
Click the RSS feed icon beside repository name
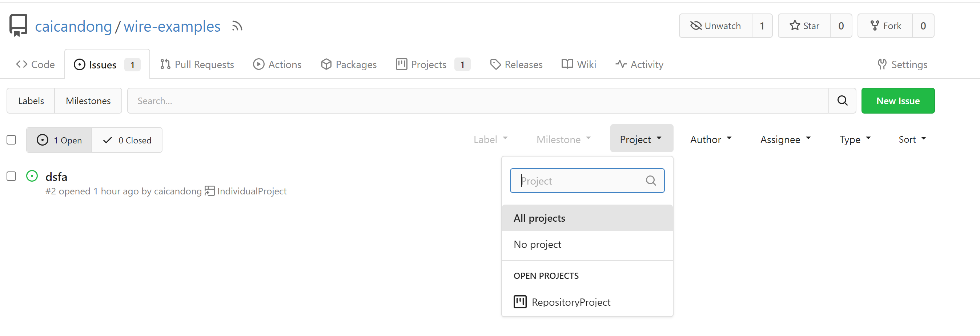click(237, 26)
